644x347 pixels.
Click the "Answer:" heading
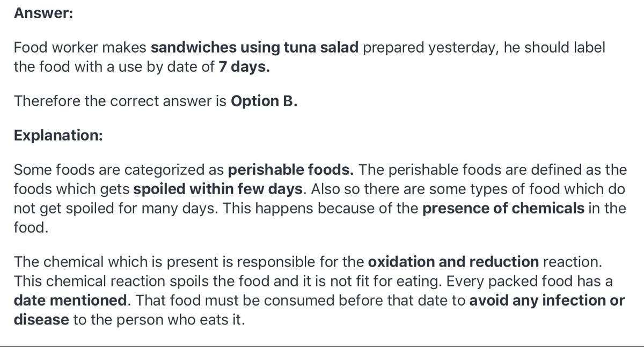point(43,13)
